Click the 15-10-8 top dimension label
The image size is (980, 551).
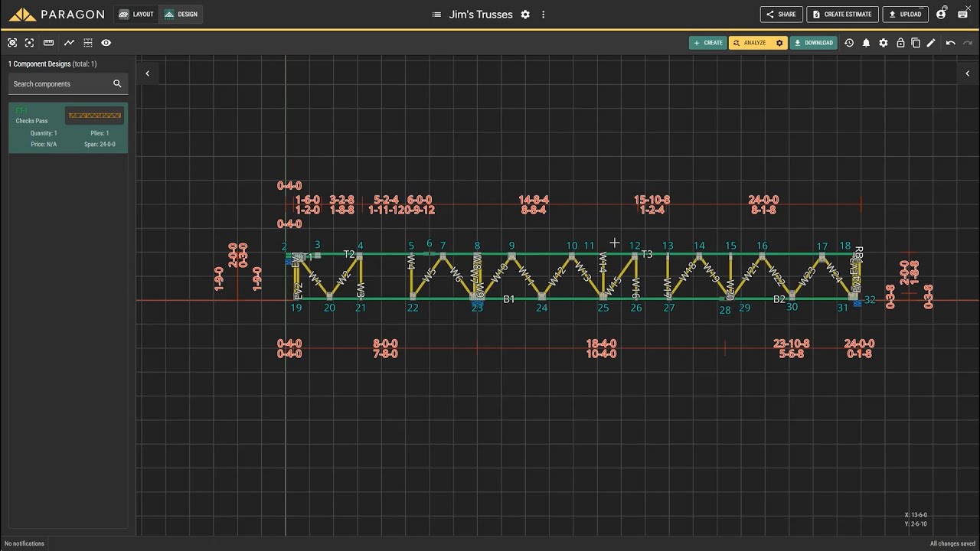coord(652,200)
